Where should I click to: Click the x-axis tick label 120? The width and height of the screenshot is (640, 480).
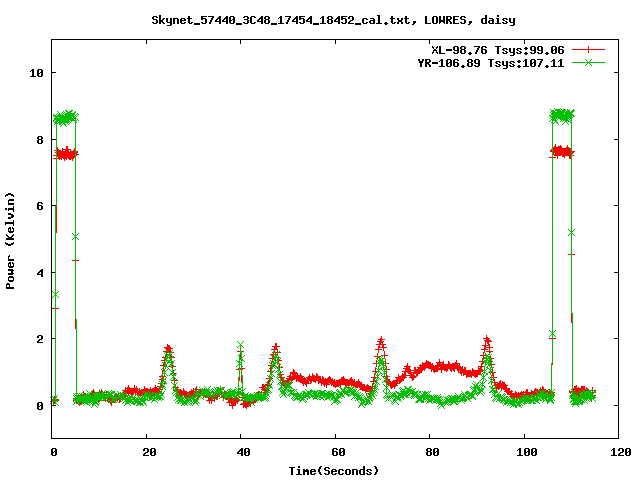click(621, 452)
